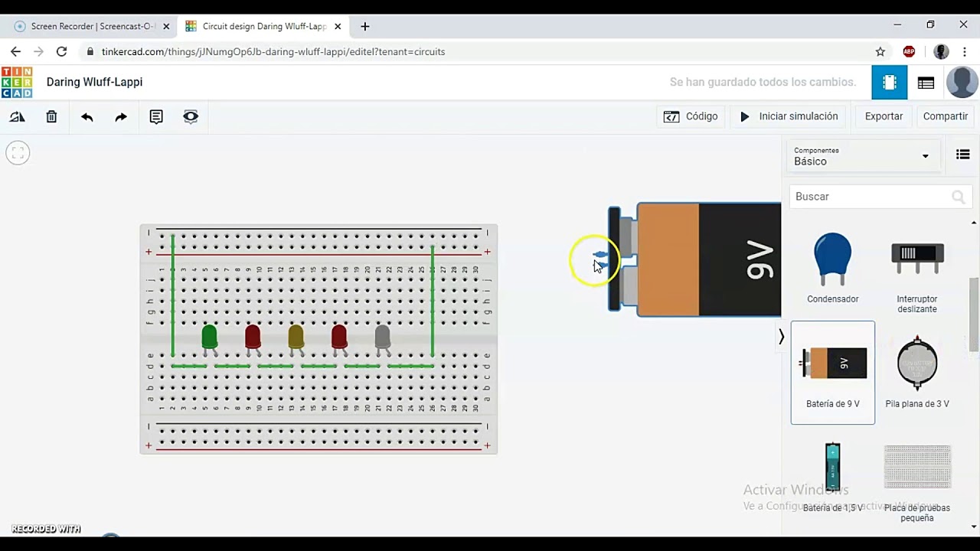Open the Código editor
This screenshot has height=551, width=980.
point(691,116)
